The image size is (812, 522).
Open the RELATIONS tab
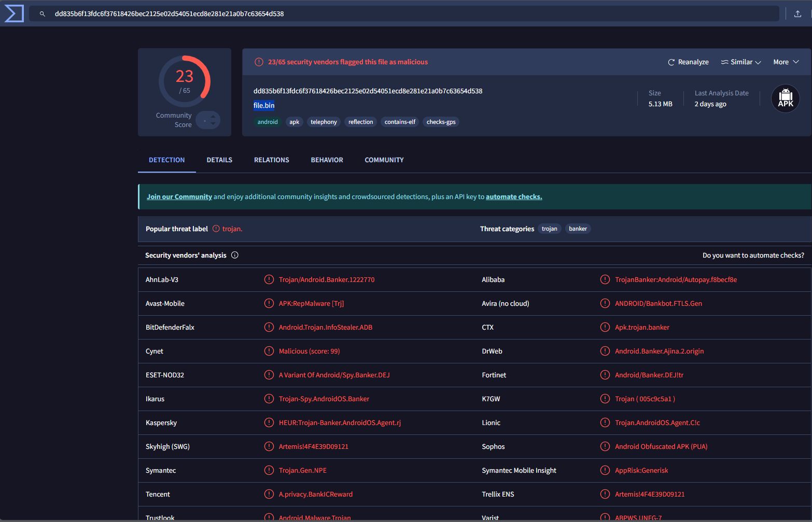coord(272,160)
